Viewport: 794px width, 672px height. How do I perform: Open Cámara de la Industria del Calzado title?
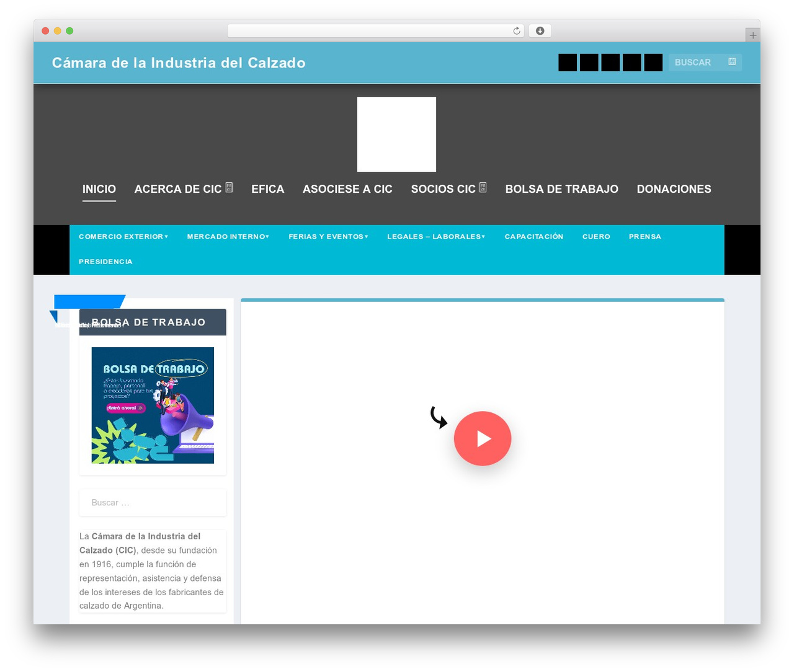[179, 63]
